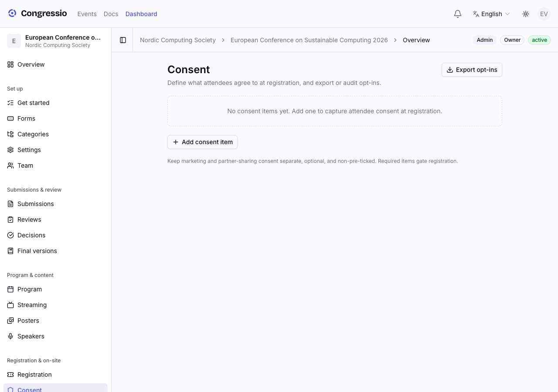
Task: Click the 'No consent items yet' message
Action: click(335, 111)
